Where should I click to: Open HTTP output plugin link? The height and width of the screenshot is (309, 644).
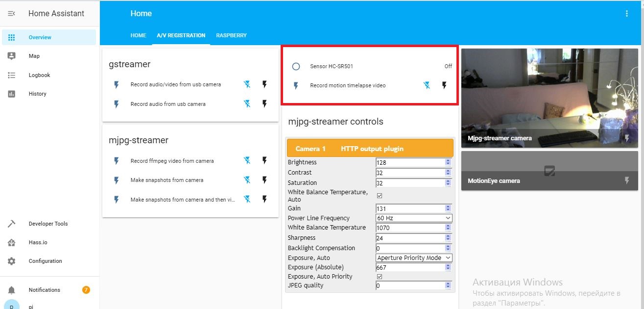coord(372,149)
